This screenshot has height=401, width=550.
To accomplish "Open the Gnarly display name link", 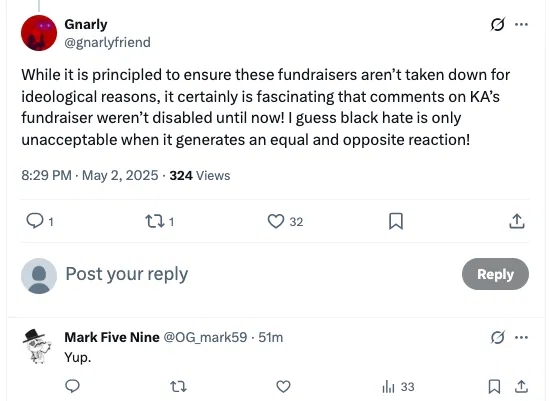I will [x=86, y=25].
